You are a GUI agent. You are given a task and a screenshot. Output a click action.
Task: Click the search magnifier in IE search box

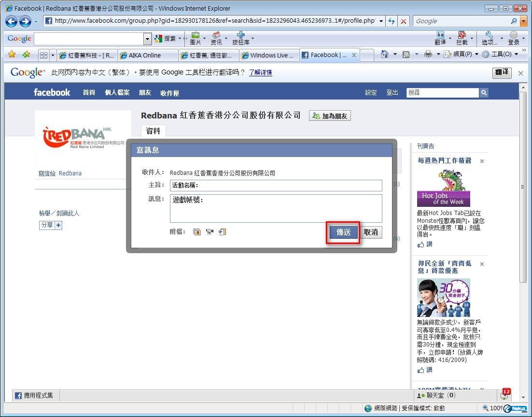click(514, 21)
